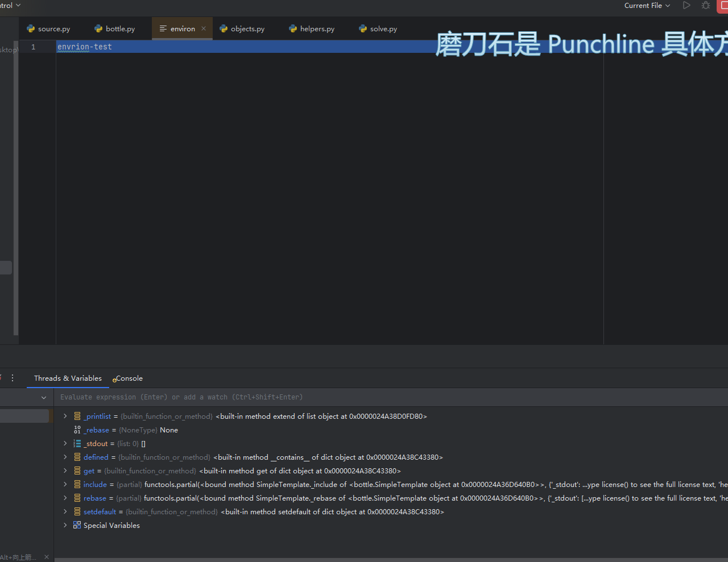Select the _rebase NoneType variable row

[391, 430]
